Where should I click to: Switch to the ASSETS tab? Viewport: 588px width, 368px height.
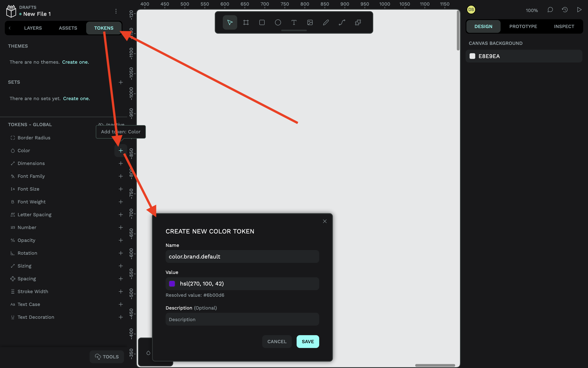click(x=68, y=28)
